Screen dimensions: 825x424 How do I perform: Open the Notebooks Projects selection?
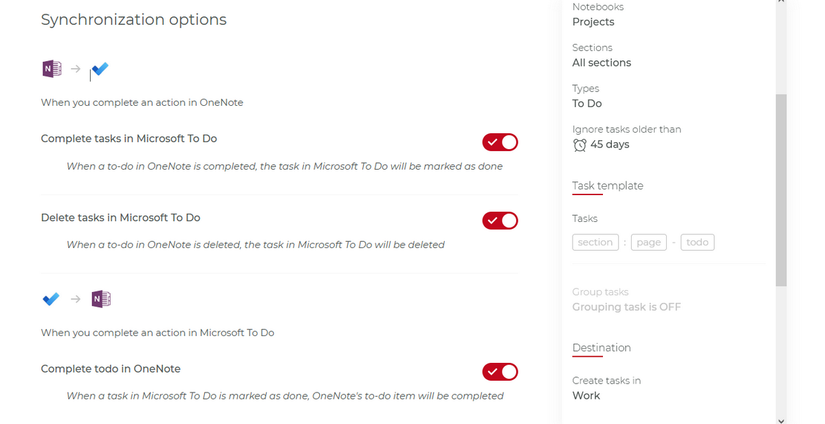coord(593,22)
